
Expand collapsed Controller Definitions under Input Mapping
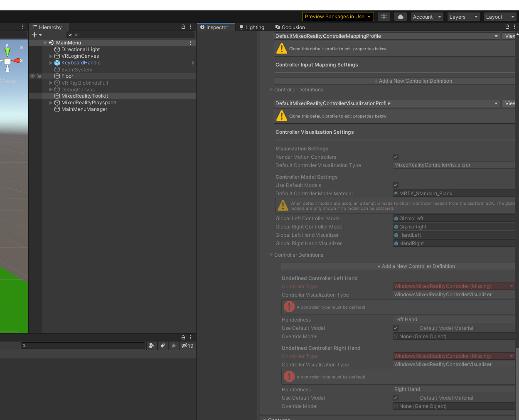271,89
